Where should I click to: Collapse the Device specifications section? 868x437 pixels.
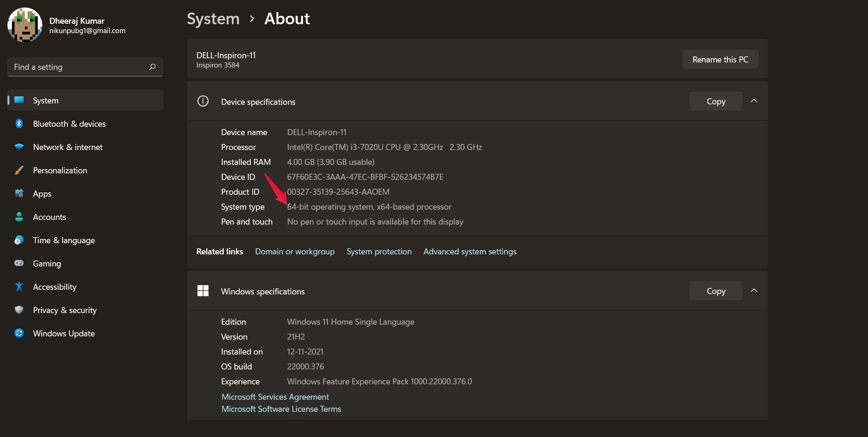pyautogui.click(x=754, y=101)
